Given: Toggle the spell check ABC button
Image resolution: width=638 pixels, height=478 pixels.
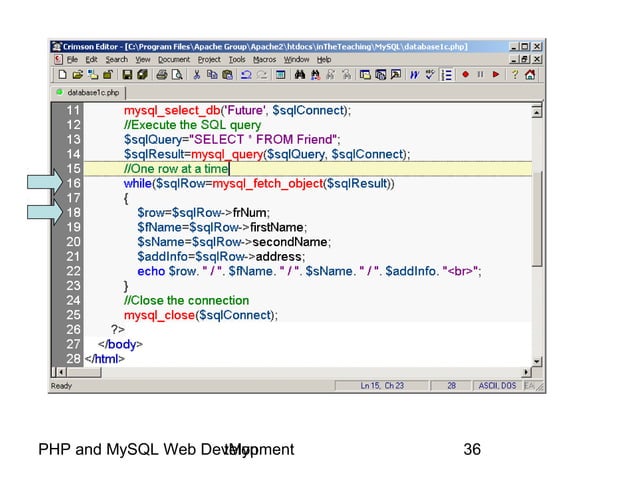Looking at the screenshot, I should point(431,74).
